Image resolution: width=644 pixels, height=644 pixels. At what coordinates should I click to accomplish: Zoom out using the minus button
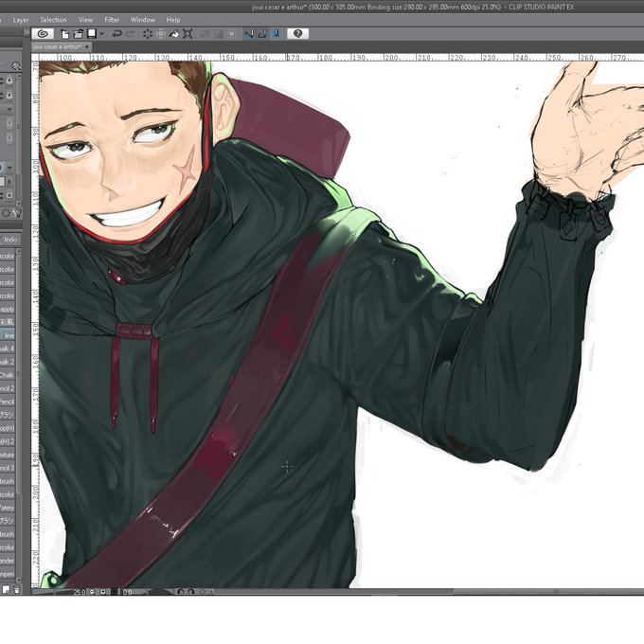tap(92, 592)
